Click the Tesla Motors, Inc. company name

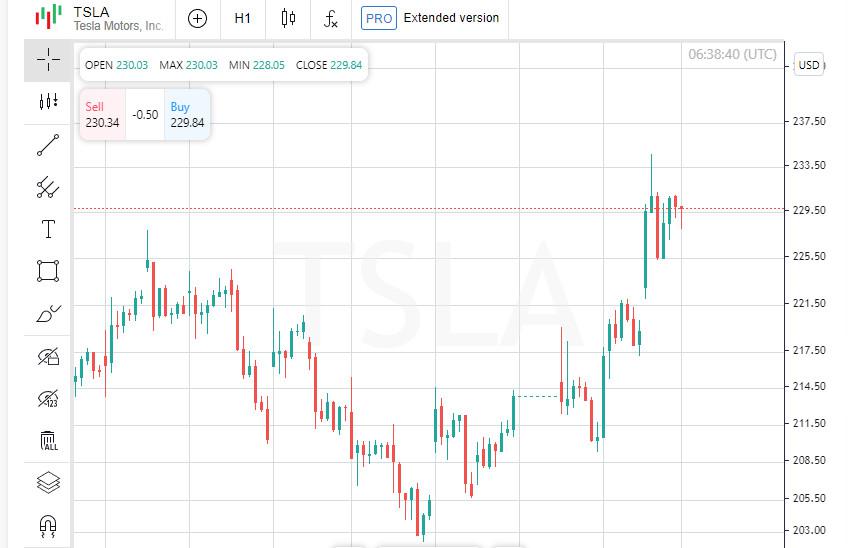tap(118, 26)
